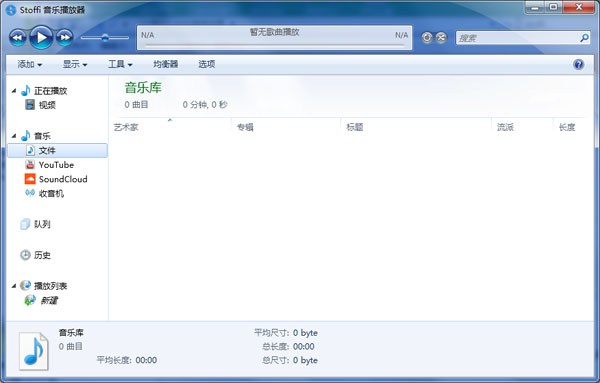
Task: Select 文件 under 音乐
Action: coord(57,150)
